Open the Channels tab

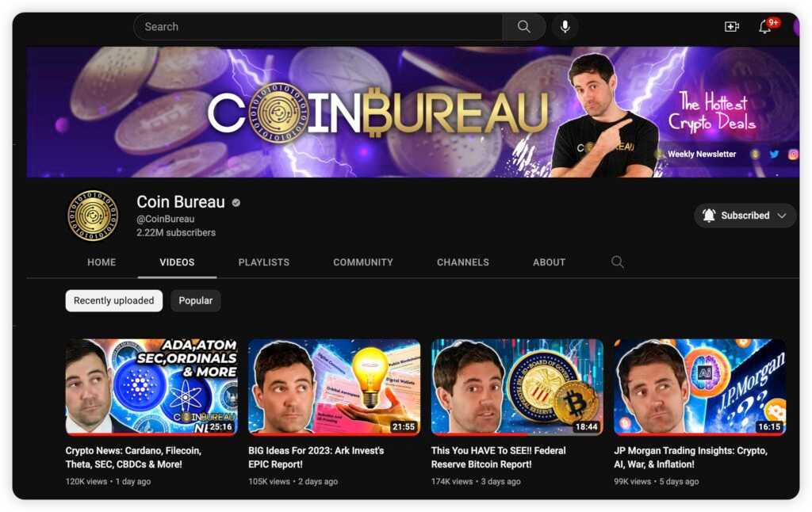[462, 262]
